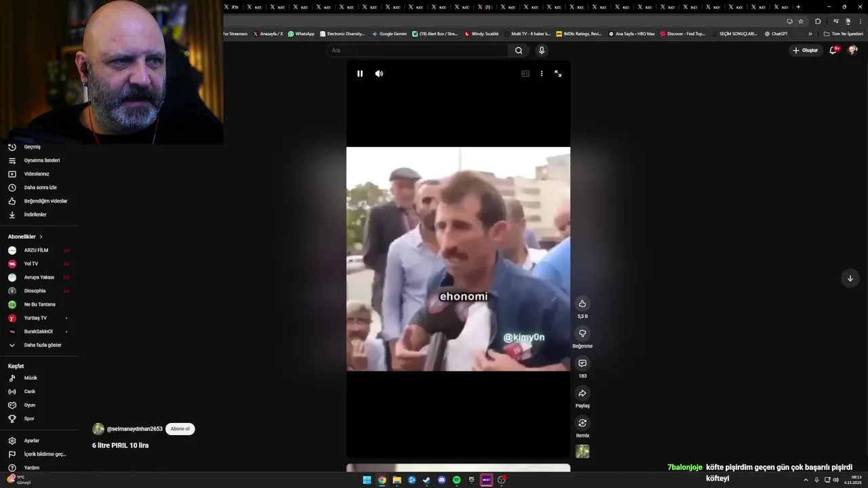The height and width of the screenshot is (488, 868).
Task: Enter fullscreen on the Shorts player
Action: pyautogui.click(x=558, y=74)
